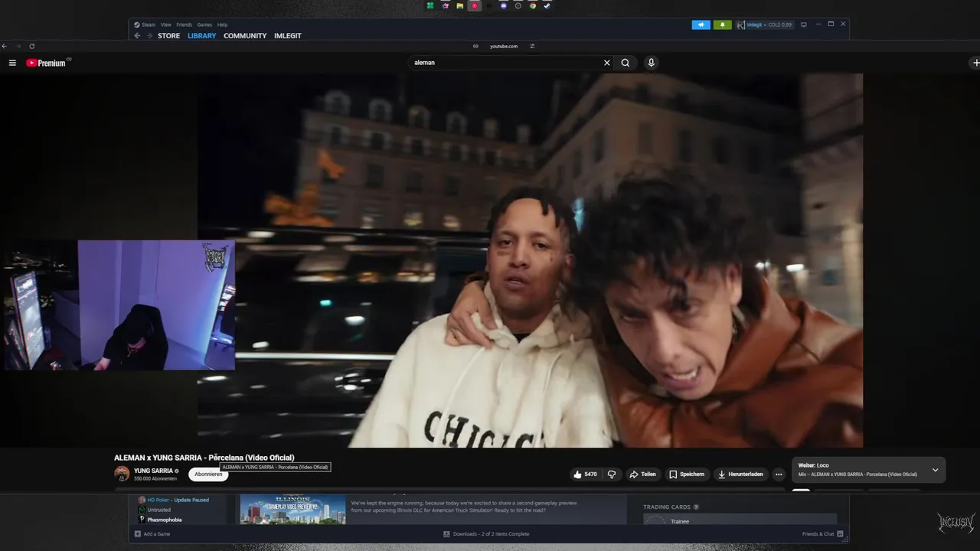Click the Trading Cards help question icon
The image size is (980, 551).
point(696,507)
